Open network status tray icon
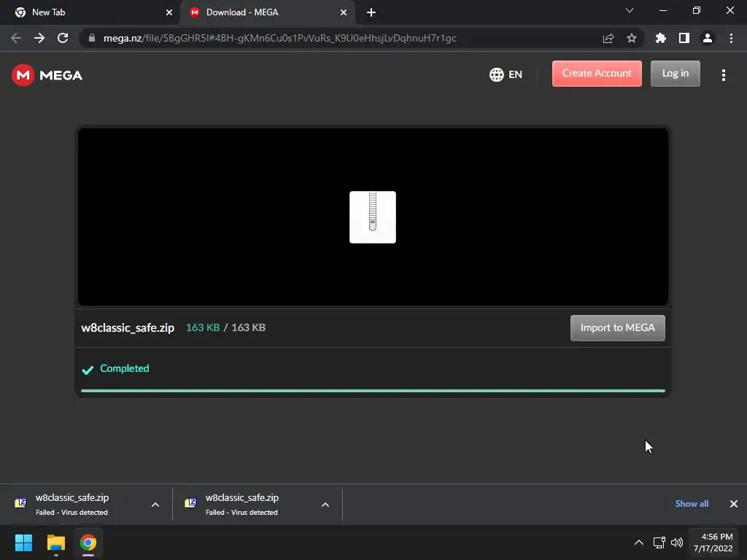 [x=659, y=542]
